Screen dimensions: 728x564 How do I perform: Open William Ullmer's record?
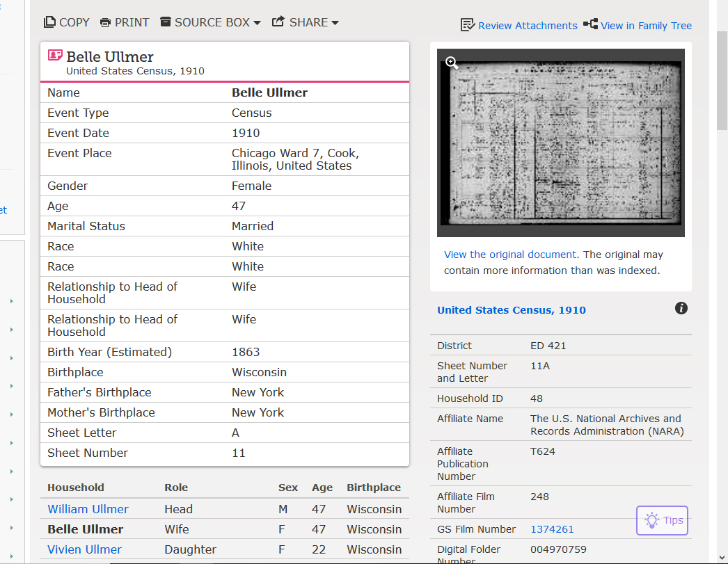coord(88,509)
